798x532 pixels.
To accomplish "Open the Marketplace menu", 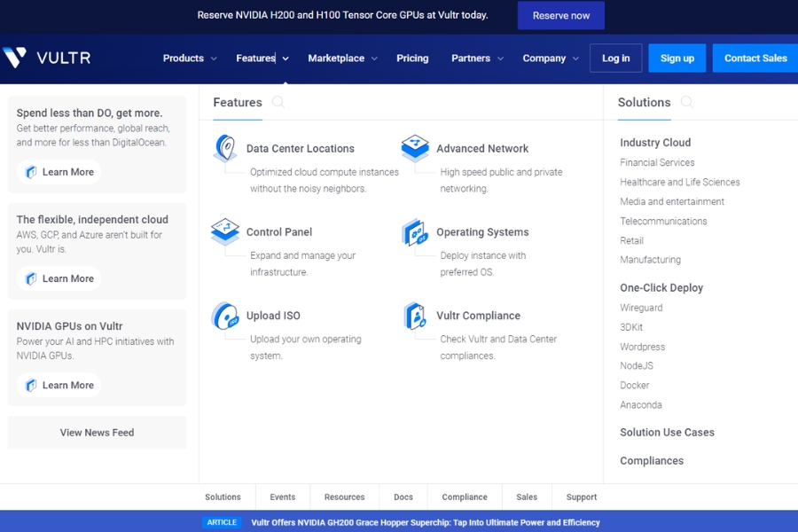I will point(336,58).
